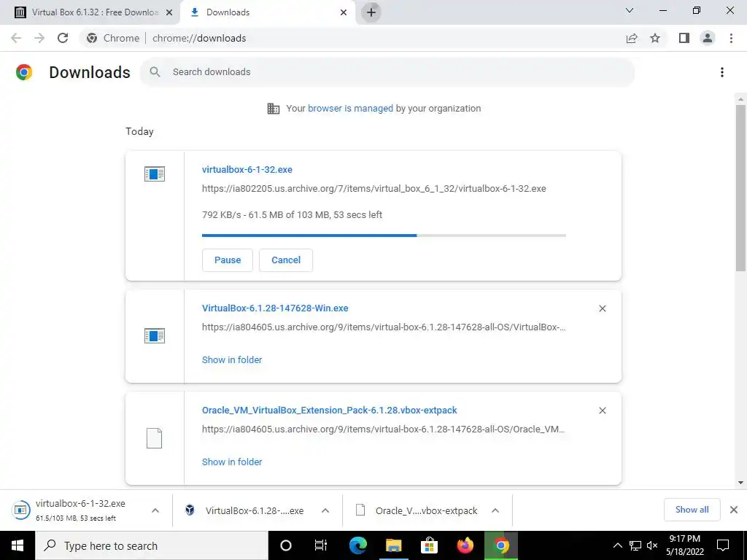Image resolution: width=747 pixels, height=560 pixels.
Task: Click the virtualbox-6-1-32.exe download progress bar
Action: click(384, 236)
